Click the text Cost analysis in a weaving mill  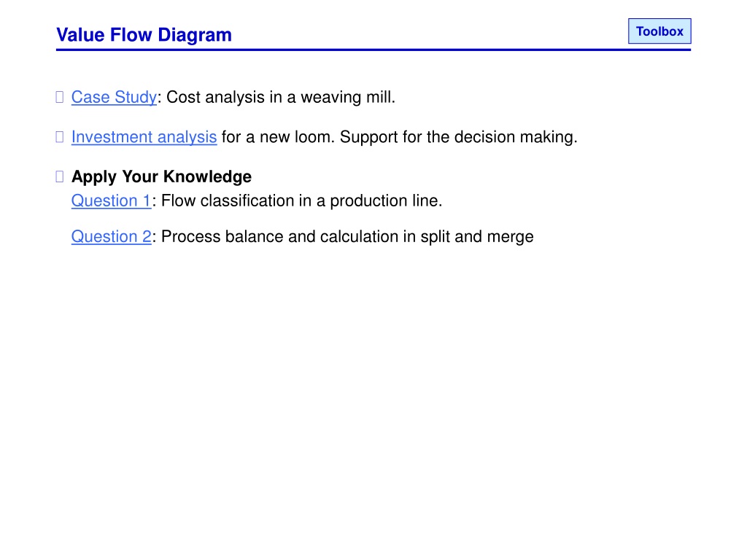(x=281, y=97)
